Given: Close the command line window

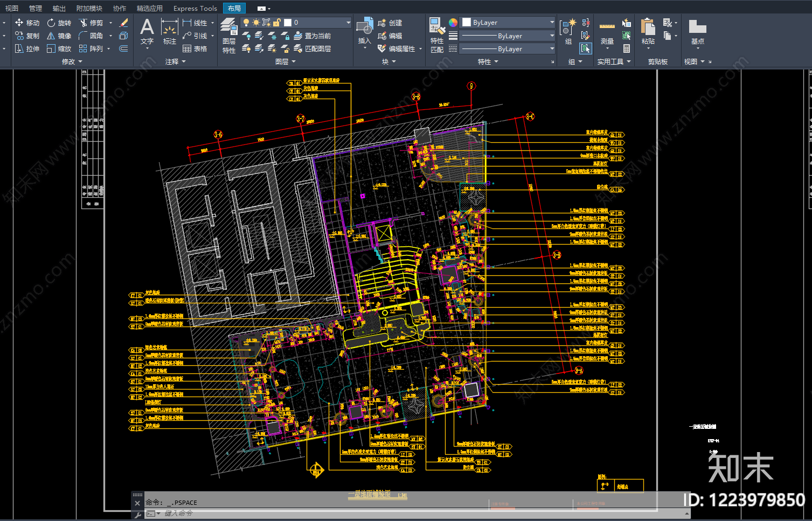Looking at the screenshot, I should (137, 503).
